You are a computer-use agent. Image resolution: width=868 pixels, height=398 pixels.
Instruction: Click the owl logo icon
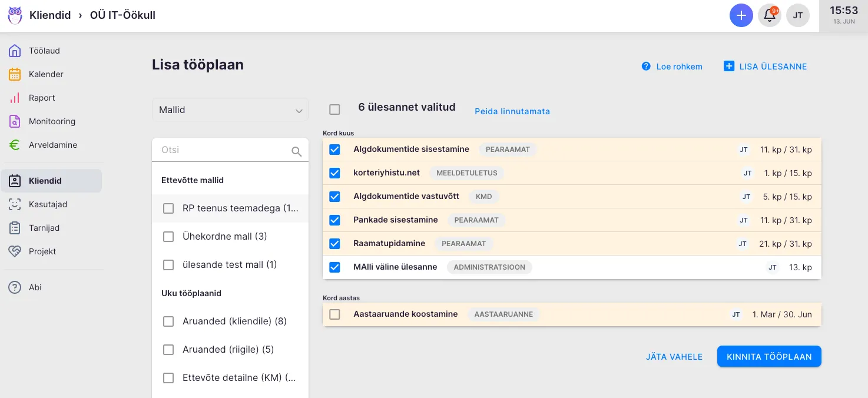[15, 15]
